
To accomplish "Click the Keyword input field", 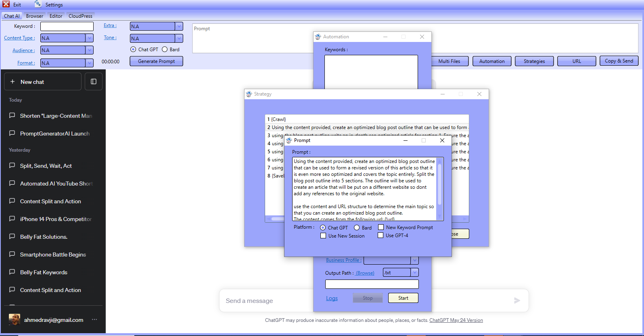I will point(67,26).
